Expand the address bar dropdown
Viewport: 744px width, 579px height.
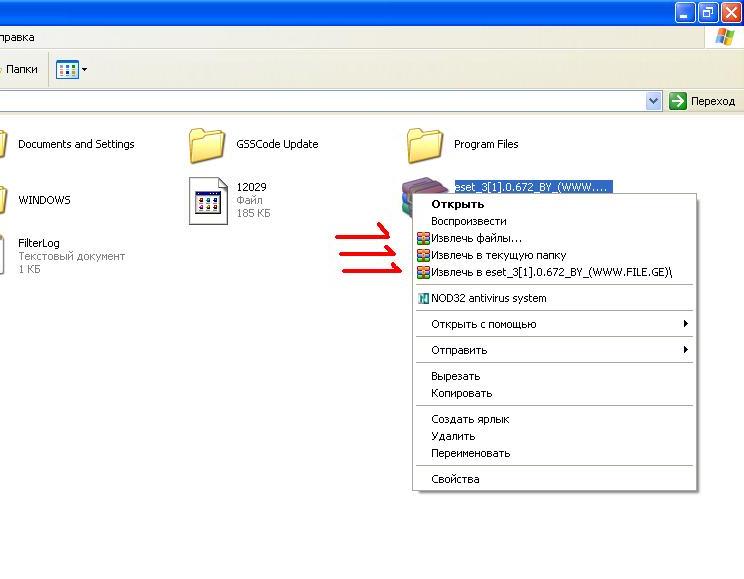[x=653, y=101]
